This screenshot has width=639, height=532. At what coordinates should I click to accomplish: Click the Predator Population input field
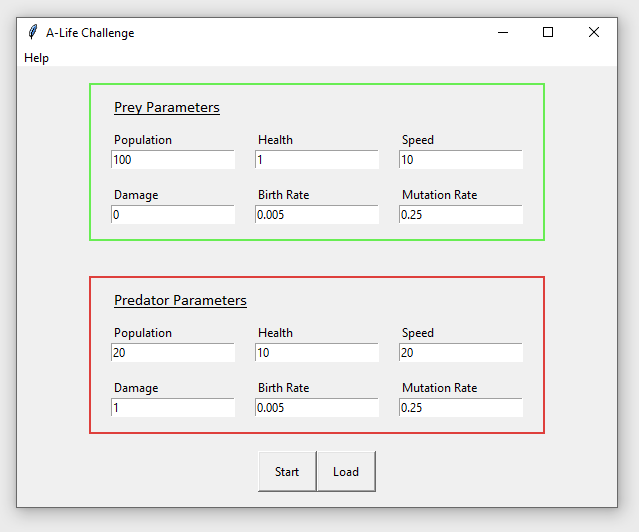pyautogui.click(x=173, y=353)
